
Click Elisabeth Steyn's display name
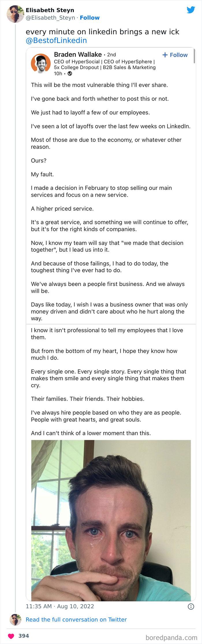click(50, 10)
